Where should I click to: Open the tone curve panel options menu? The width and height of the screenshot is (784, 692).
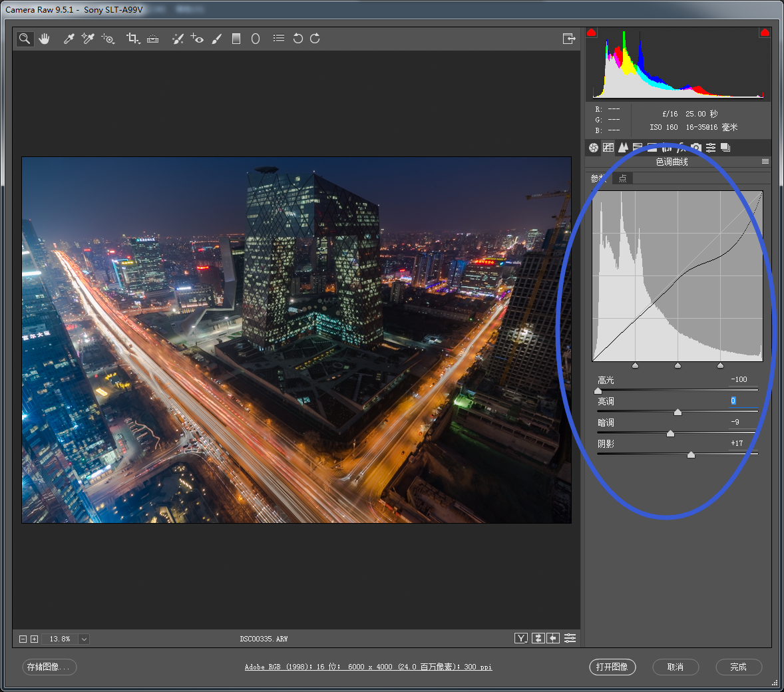pyautogui.click(x=765, y=162)
